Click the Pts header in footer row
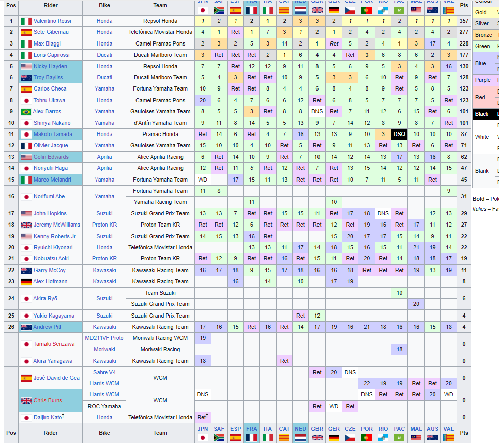Screen dimensions: 499x448 [464, 433]
